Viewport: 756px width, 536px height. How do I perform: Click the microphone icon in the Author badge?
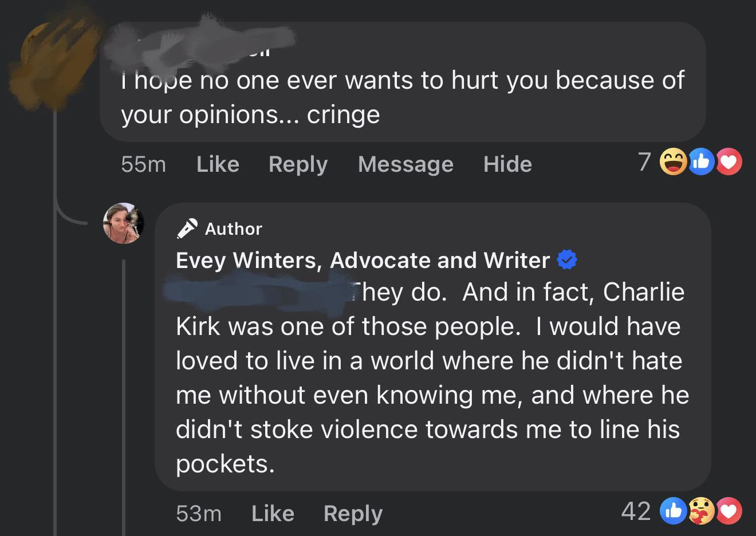pos(186,227)
